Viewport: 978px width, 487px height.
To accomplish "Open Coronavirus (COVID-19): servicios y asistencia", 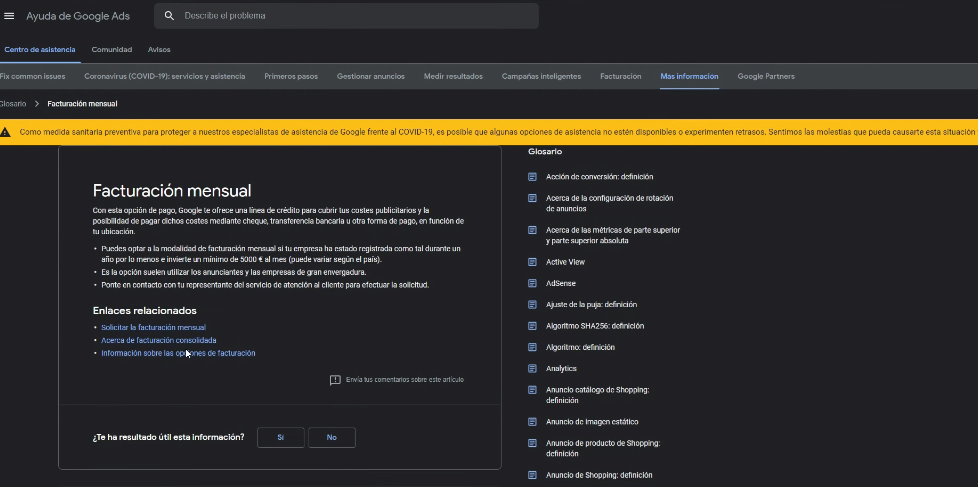I will 165,76.
